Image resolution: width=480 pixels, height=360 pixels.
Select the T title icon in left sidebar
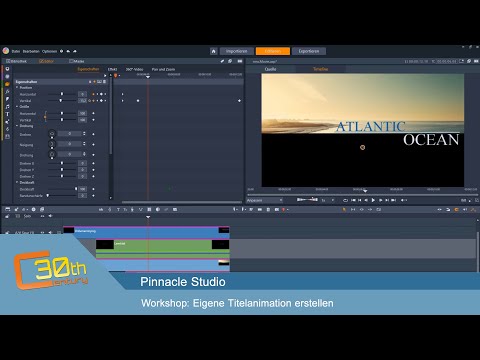(7, 114)
